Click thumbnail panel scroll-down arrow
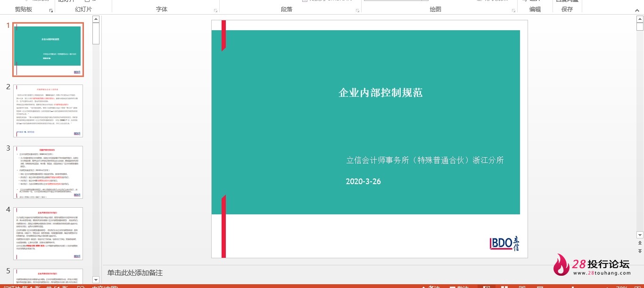 tap(96, 280)
